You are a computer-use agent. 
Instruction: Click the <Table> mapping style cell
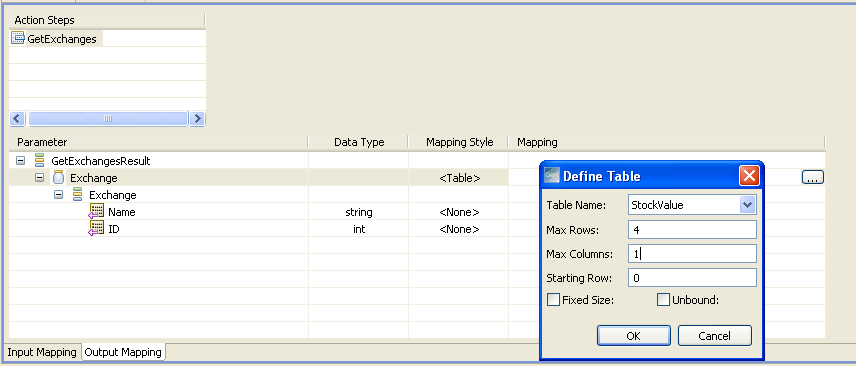coord(460,178)
